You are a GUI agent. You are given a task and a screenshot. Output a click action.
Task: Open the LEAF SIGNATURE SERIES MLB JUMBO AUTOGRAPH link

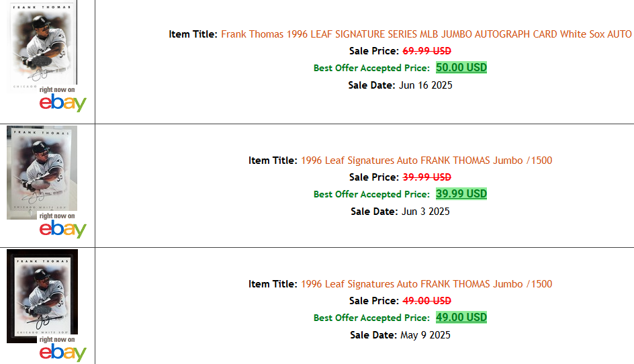click(426, 34)
